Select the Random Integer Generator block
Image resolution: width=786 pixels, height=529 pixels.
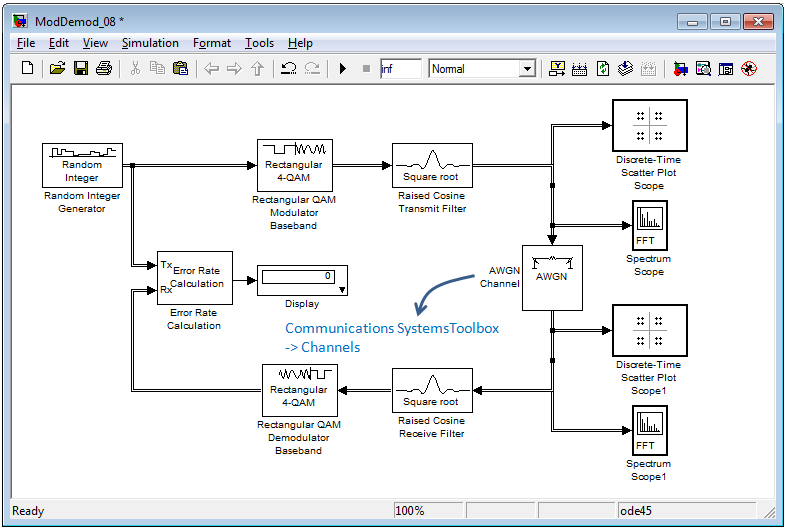pos(82,165)
